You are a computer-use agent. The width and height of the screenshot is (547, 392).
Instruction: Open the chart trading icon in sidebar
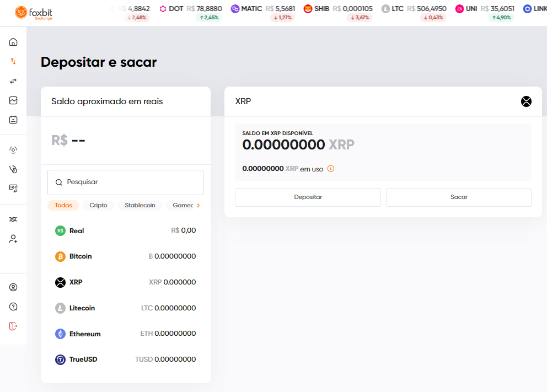tap(13, 100)
